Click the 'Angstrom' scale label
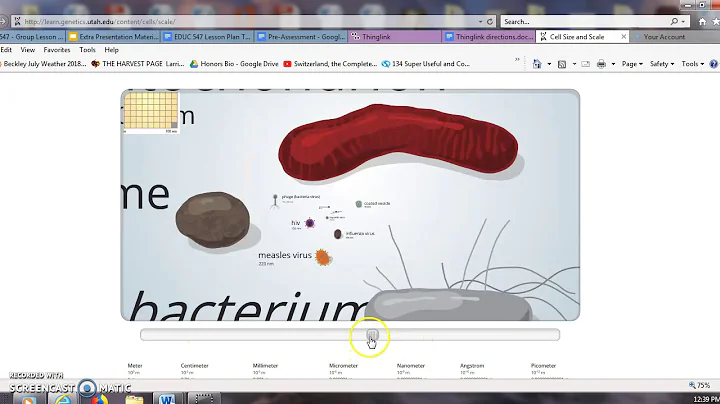This screenshot has height=404, width=720. [x=472, y=366]
